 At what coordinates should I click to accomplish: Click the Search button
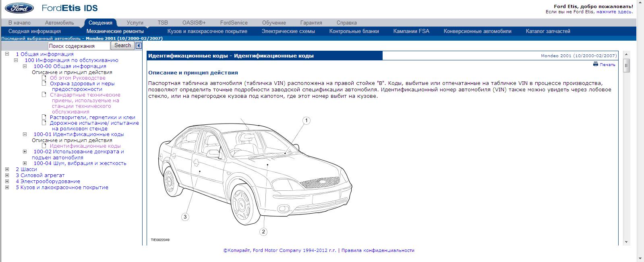122,45
